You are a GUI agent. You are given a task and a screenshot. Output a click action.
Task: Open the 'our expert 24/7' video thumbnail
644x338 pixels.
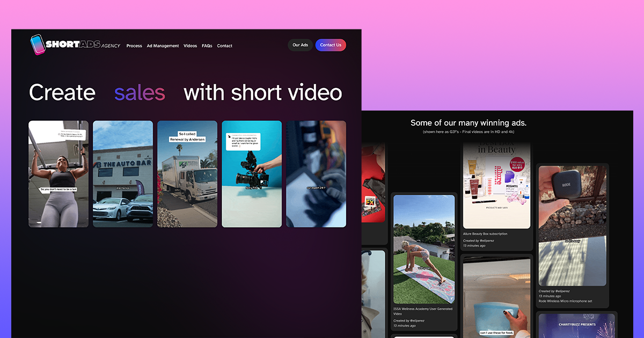pyautogui.click(x=316, y=174)
